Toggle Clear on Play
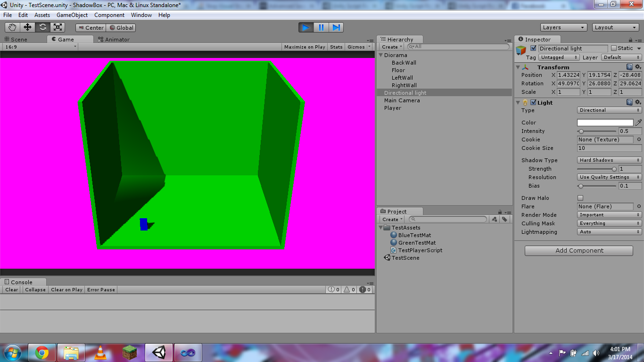This screenshot has height=362, width=644. pyautogui.click(x=66, y=289)
